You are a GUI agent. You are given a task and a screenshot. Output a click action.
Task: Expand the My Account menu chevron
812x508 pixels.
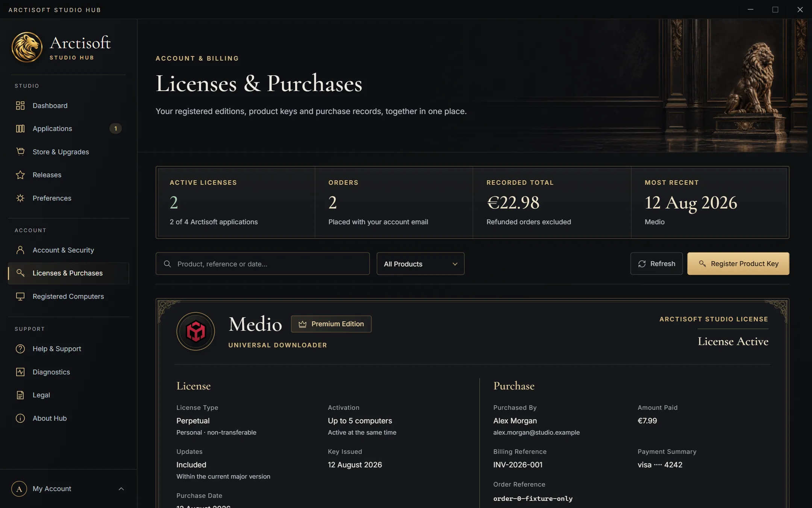[x=121, y=489]
